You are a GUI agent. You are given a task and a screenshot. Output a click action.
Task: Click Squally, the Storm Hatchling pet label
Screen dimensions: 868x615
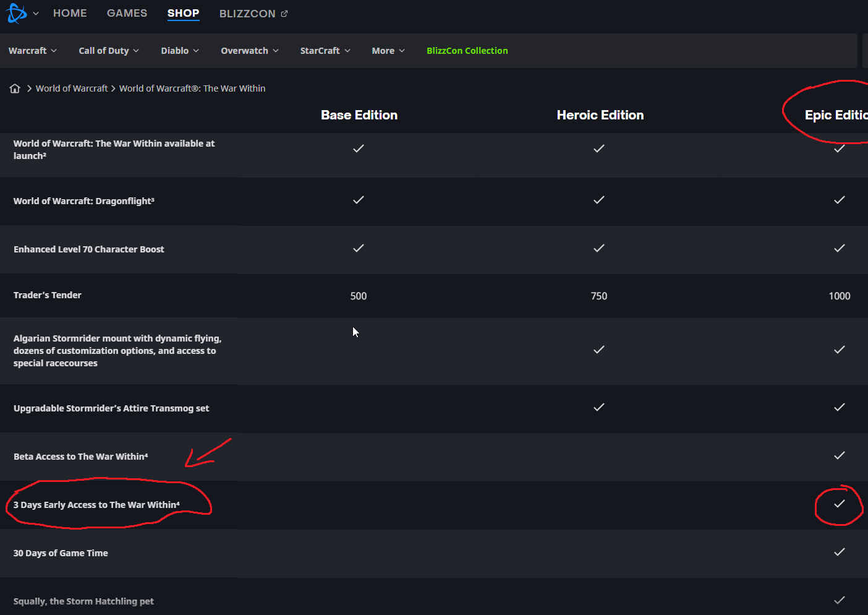pyautogui.click(x=83, y=601)
